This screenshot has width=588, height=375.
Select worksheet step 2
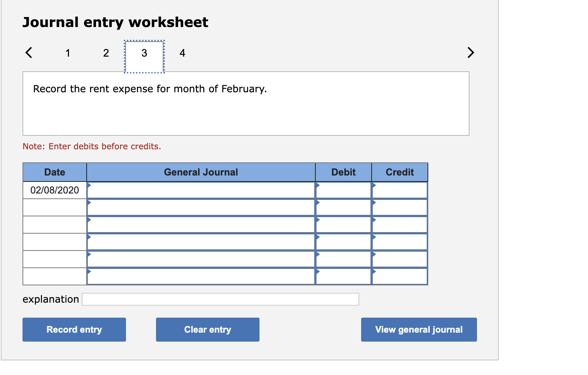tap(106, 53)
